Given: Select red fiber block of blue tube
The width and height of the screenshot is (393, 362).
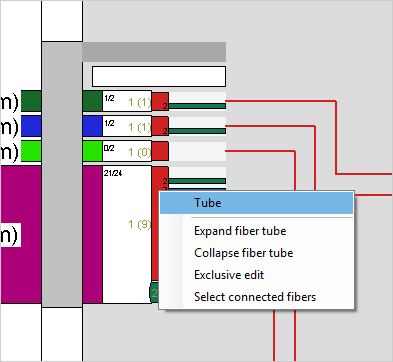Looking at the screenshot, I should [x=160, y=126].
